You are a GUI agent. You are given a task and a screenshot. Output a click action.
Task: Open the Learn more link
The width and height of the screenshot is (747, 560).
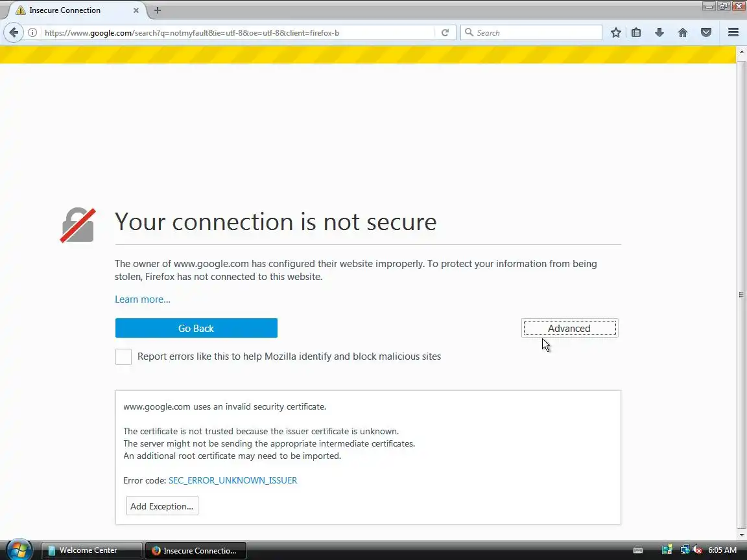point(143,299)
